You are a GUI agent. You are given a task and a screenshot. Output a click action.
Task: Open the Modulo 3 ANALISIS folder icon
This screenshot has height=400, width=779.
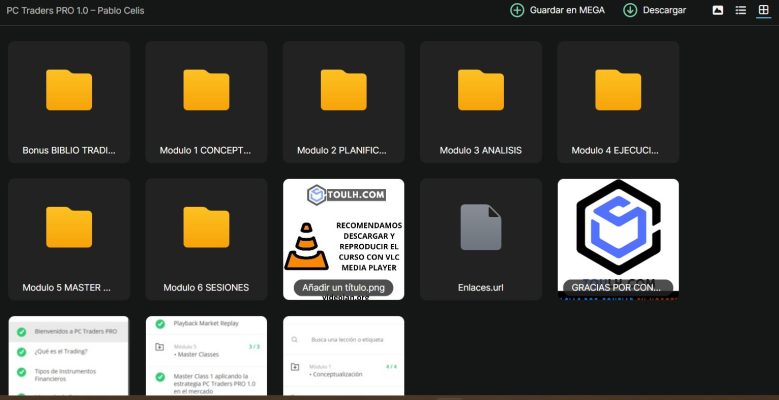(481, 90)
